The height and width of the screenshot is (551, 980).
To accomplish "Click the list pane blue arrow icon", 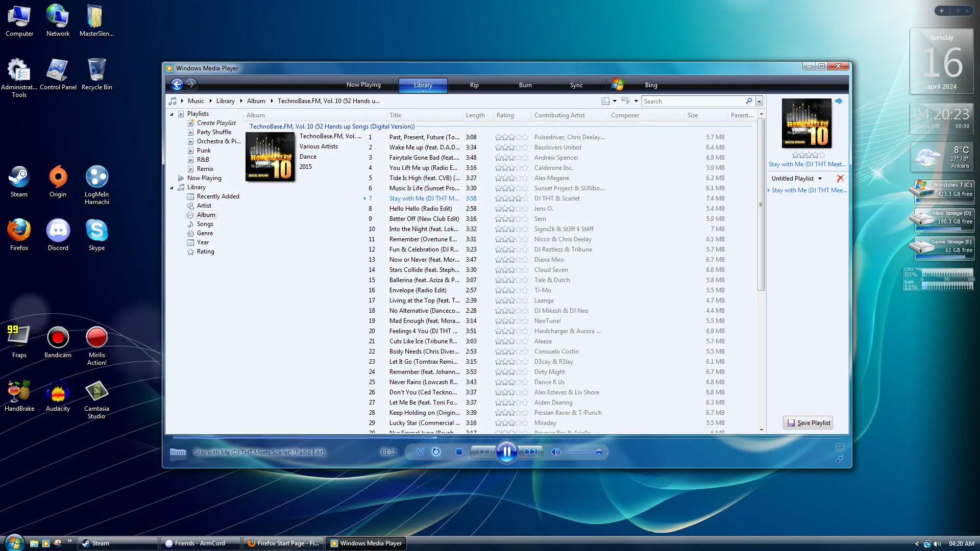I will (839, 101).
